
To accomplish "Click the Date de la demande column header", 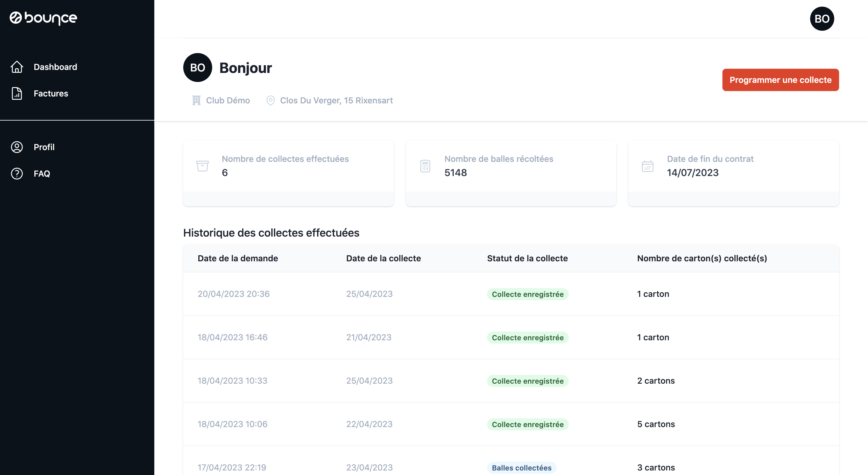I will (237, 258).
